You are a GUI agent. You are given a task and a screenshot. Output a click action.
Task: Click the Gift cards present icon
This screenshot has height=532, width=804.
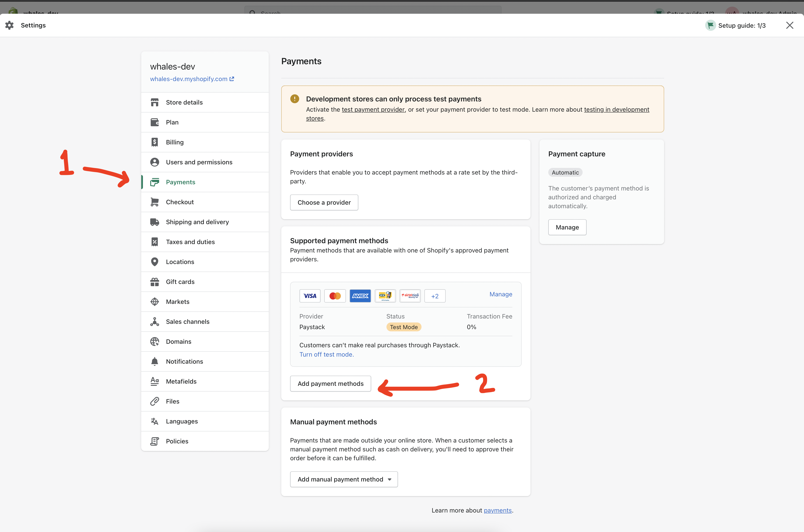pyautogui.click(x=154, y=282)
